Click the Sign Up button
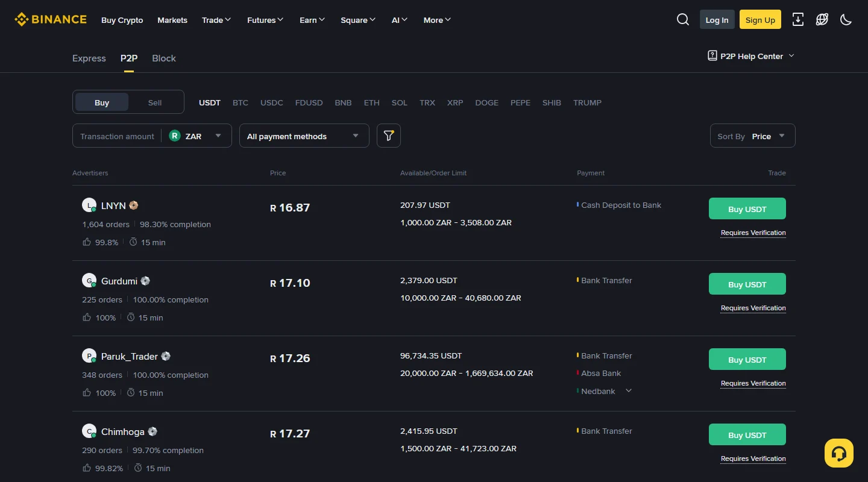Screen dimensions: 868x482 pyautogui.click(x=760, y=20)
